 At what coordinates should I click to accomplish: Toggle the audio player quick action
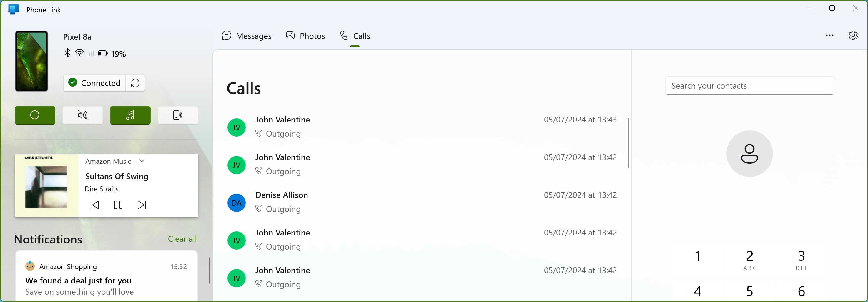click(130, 115)
